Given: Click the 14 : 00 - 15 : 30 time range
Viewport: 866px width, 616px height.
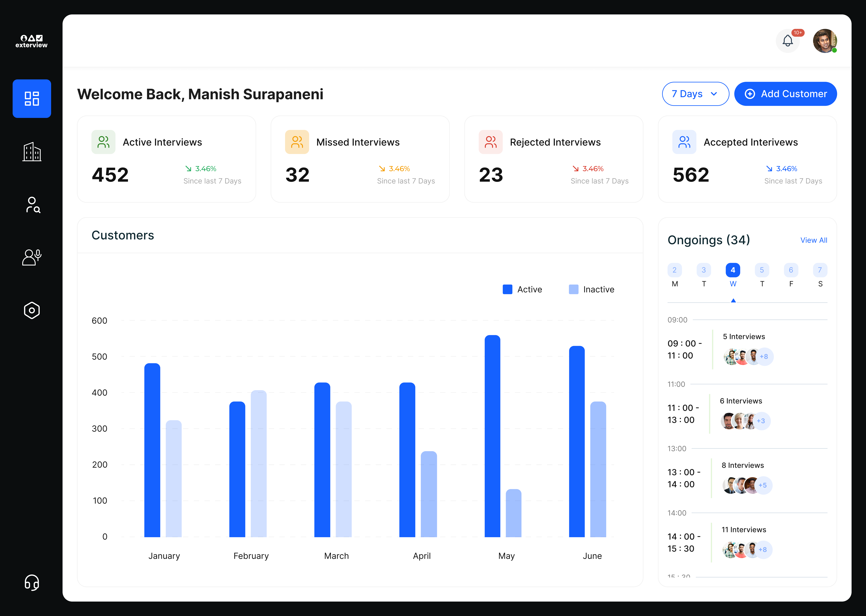Looking at the screenshot, I should pyautogui.click(x=684, y=542).
